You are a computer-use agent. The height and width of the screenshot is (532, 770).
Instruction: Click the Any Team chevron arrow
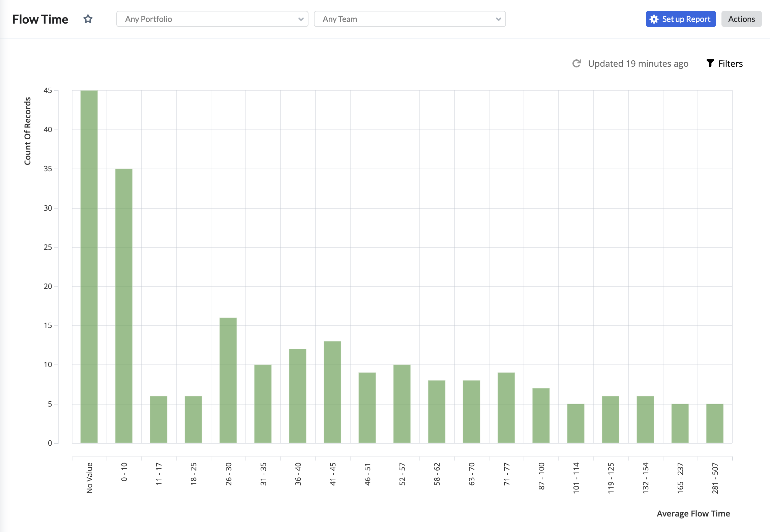click(x=498, y=19)
